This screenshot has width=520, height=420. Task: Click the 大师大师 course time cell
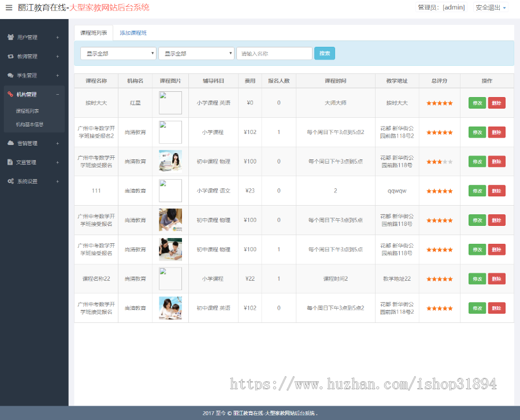335,103
